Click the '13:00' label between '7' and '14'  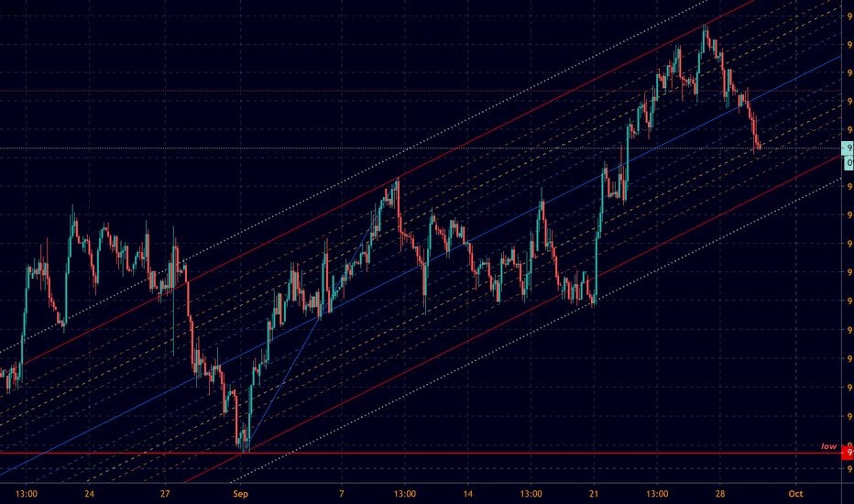pos(405,494)
